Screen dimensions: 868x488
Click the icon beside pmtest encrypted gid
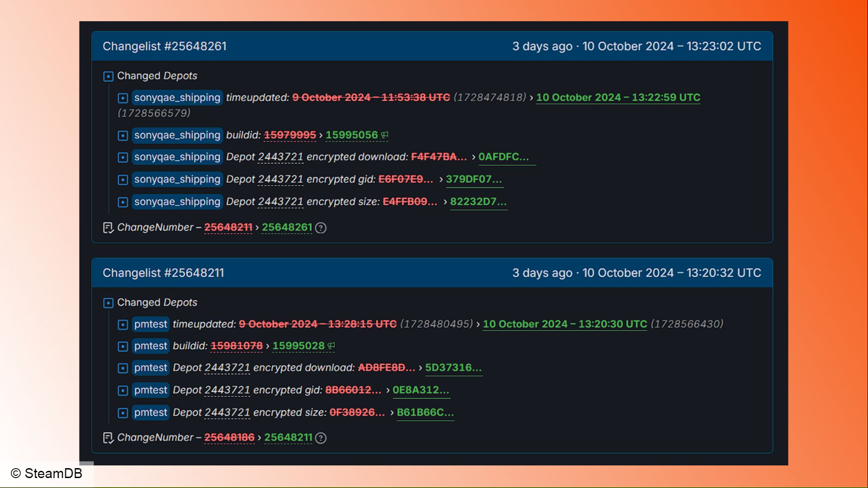tap(122, 390)
